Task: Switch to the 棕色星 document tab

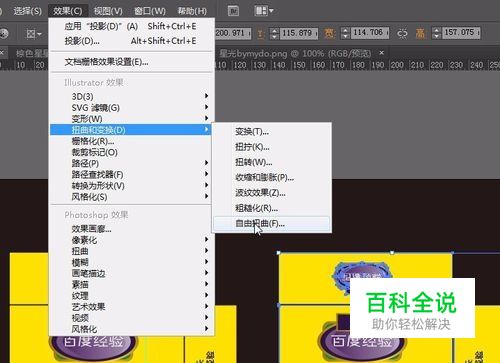Action: click(32, 53)
